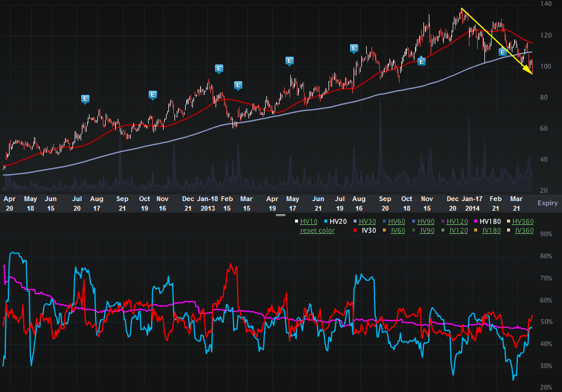Click the Apr 20 expiry date label
Image resolution: width=562 pixels, height=392 pixels.
coord(10,203)
